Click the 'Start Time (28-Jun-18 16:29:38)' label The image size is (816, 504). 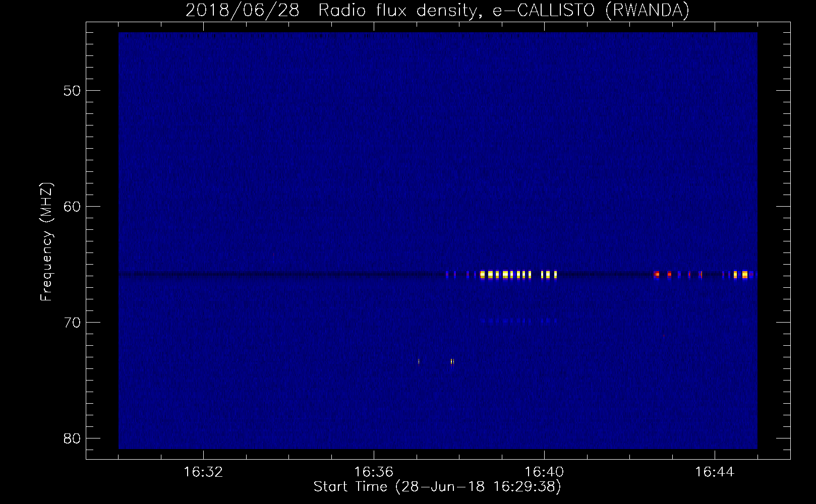[437, 487]
